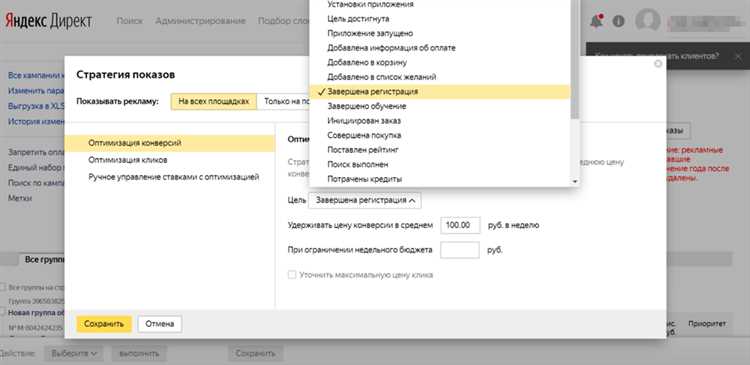Click the weekly budget limit input field
The image size is (750, 365).
point(460,250)
